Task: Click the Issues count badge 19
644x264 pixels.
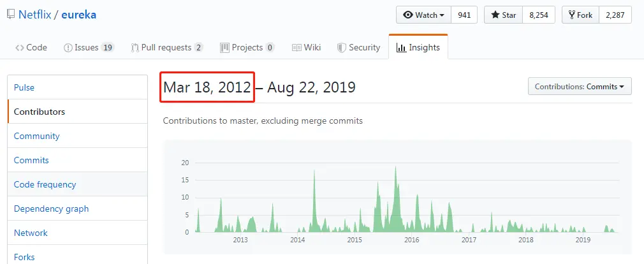Action: [107, 48]
